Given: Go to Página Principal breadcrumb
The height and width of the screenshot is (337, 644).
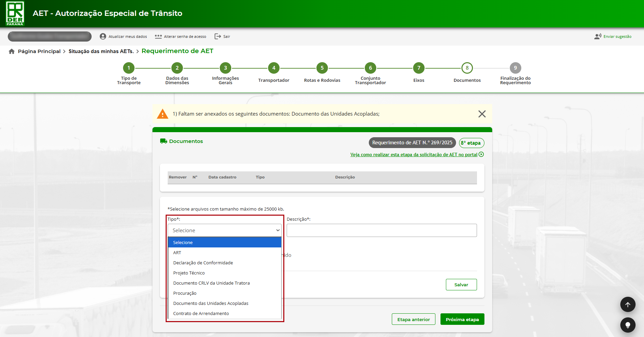Looking at the screenshot, I should point(39,51).
